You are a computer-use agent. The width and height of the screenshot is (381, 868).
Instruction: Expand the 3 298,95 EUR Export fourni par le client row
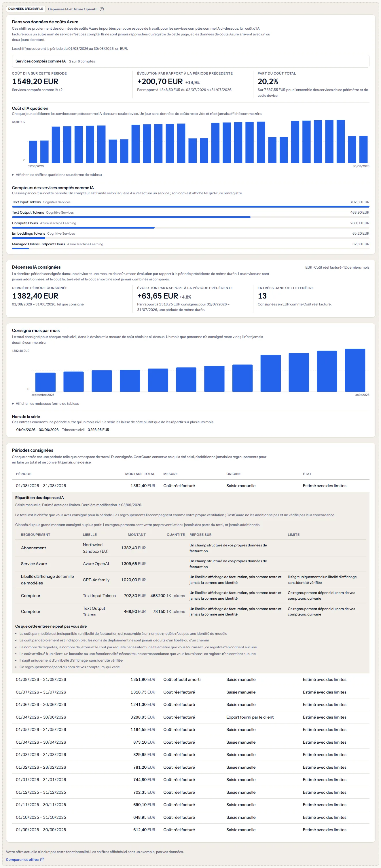click(191, 717)
